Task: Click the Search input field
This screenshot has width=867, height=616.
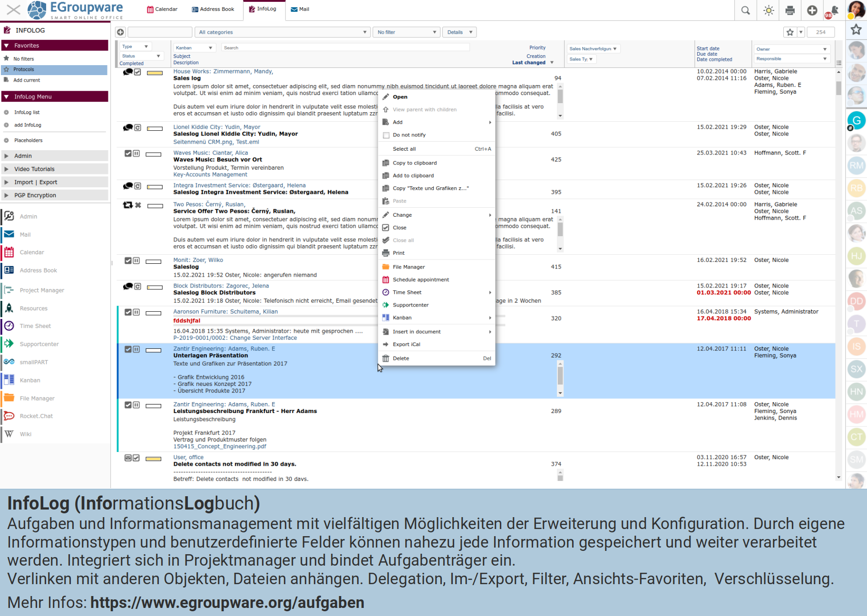Action: 345,48
